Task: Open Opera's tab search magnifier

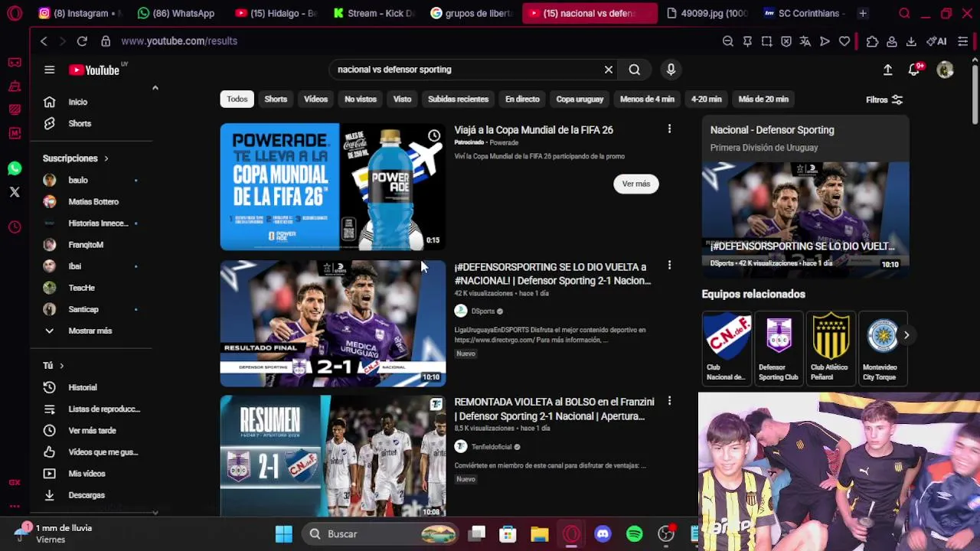Action: coord(904,13)
